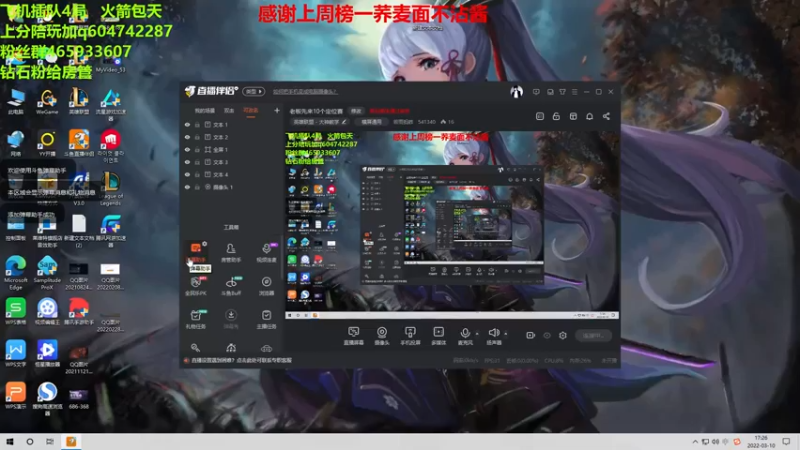
Task: Open the screen mode dropdown beside logo
Action: click(254, 92)
